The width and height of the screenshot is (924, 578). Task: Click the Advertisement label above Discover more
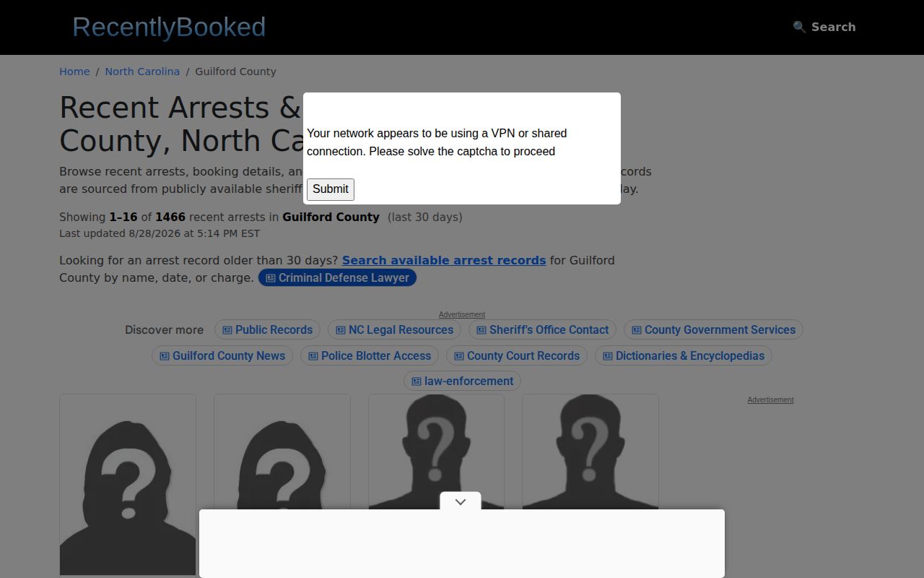coord(462,314)
